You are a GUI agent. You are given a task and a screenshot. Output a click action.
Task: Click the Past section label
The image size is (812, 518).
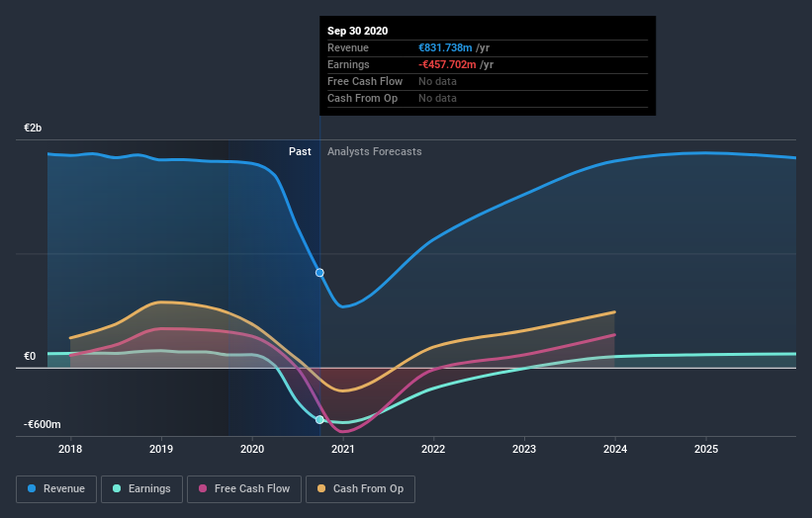300,151
